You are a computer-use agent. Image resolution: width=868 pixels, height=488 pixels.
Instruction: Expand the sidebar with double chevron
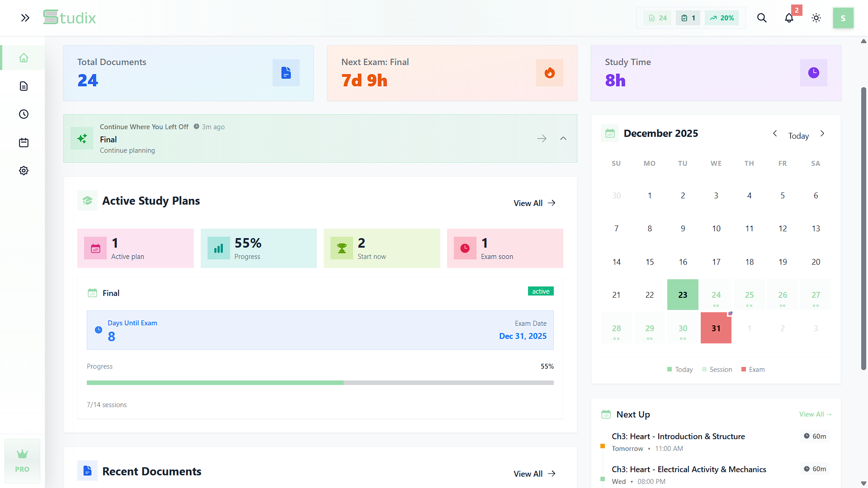(25, 18)
